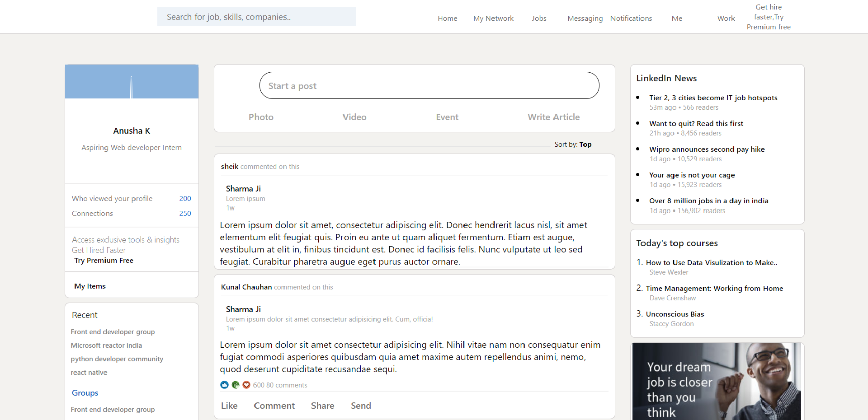Open who viewed your profile
Screen dimensions: 868x420
(x=112, y=198)
